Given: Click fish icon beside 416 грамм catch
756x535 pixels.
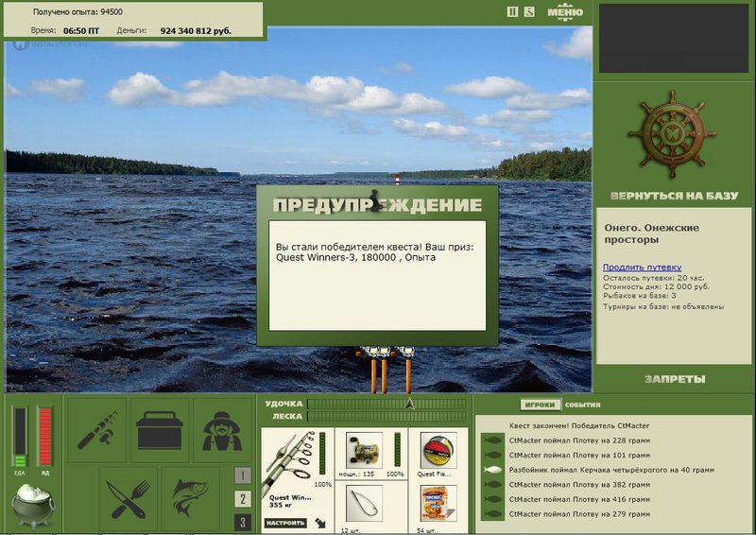Looking at the screenshot, I should pyautogui.click(x=493, y=499).
